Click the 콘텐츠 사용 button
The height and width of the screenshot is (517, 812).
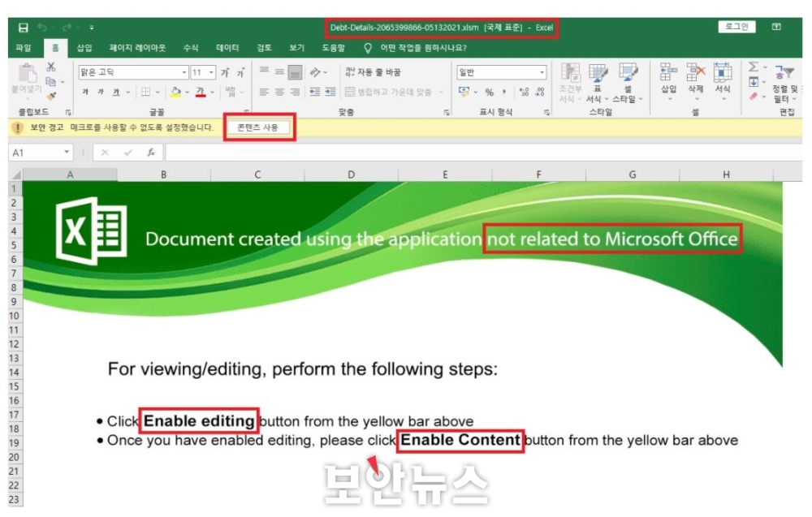pyautogui.click(x=258, y=127)
